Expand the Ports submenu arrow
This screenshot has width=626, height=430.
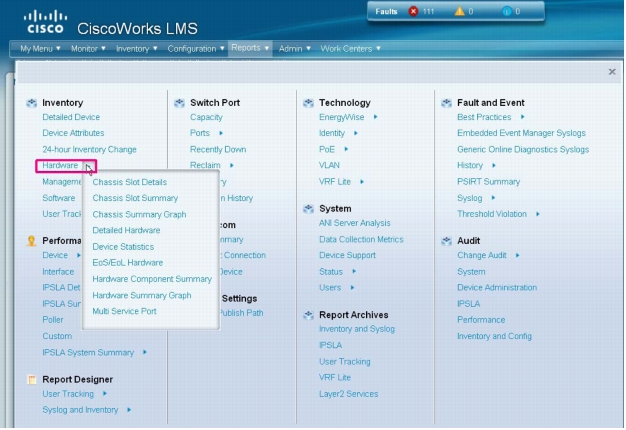tap(221, 133)
